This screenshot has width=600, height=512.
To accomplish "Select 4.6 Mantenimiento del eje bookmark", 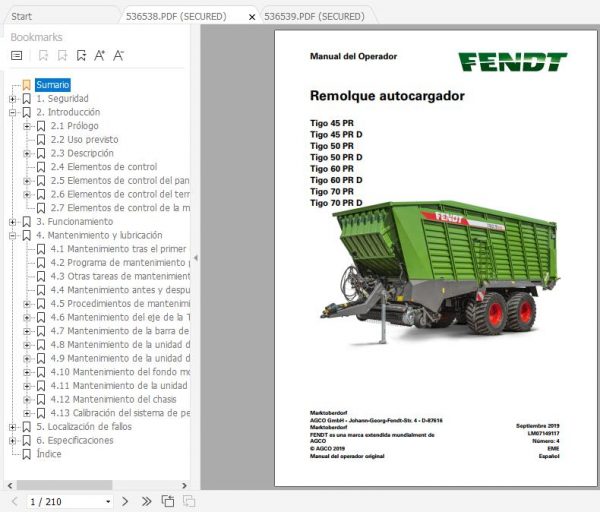I will (120, 317).
